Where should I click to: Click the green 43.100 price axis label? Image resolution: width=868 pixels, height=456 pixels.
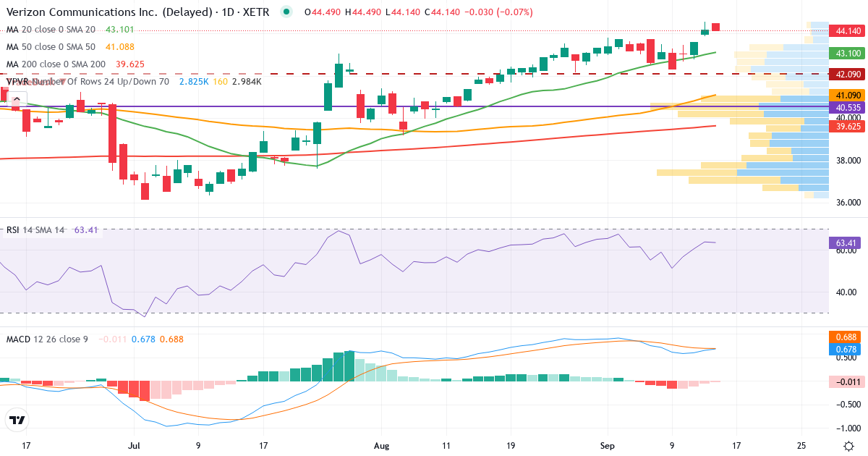tap(848, 54)
